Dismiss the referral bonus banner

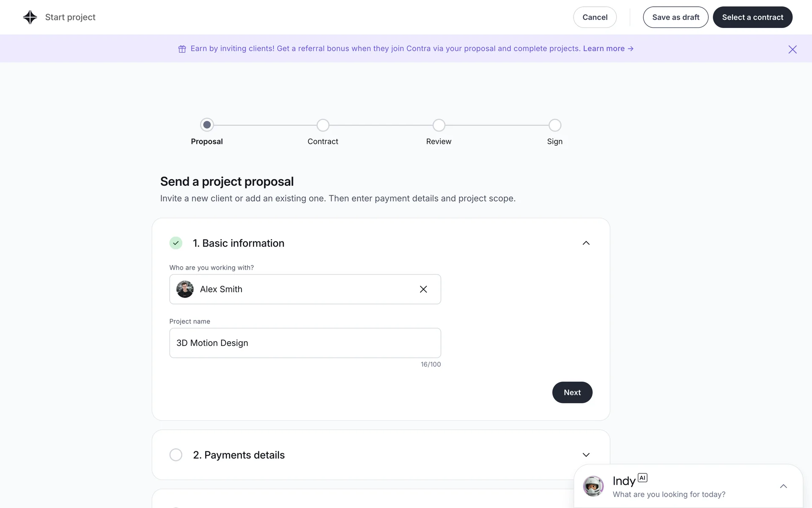coord(792,50)
